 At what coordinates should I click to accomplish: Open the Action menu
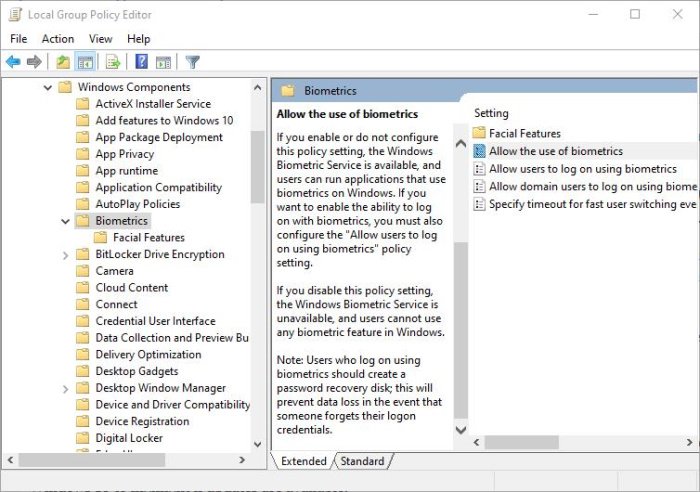58,39
